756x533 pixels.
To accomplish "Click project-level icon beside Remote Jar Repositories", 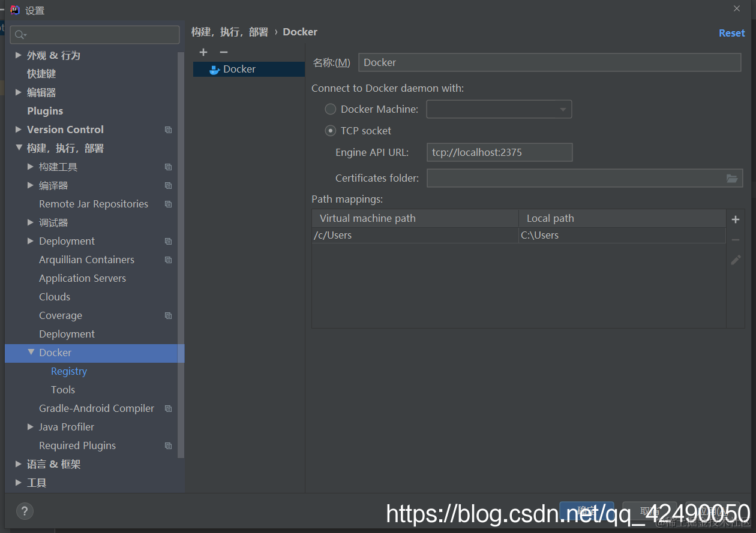I will click(x=168, y=204).
